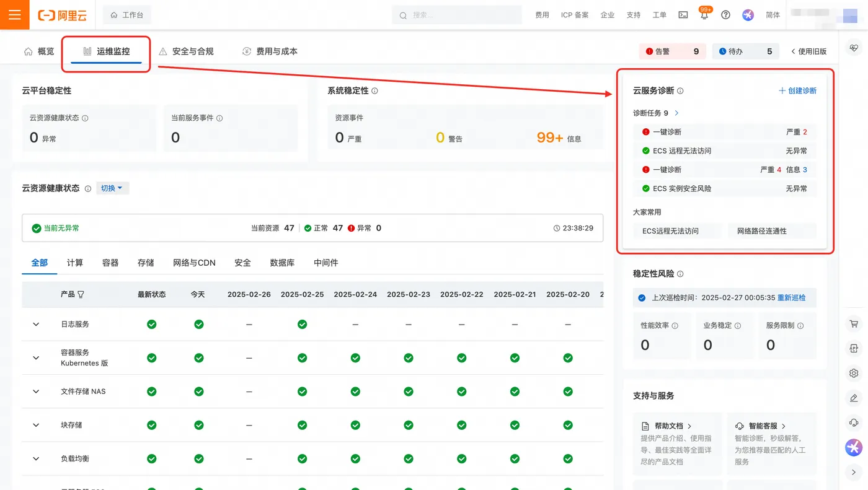Expand the right sidebar with bottom chevron

pyautogui.click(x=854, y=472)
